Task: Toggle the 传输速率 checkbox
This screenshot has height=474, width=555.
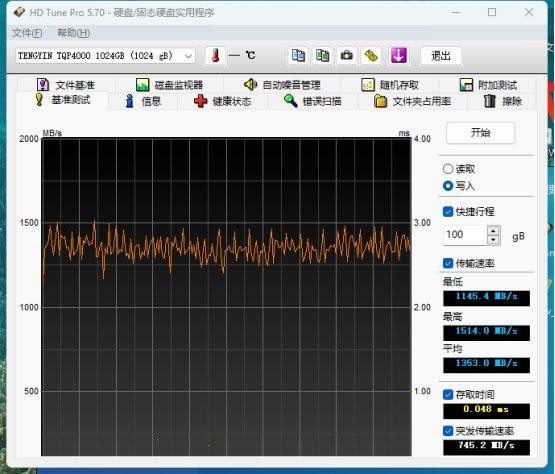Action: tap(448, 263)
